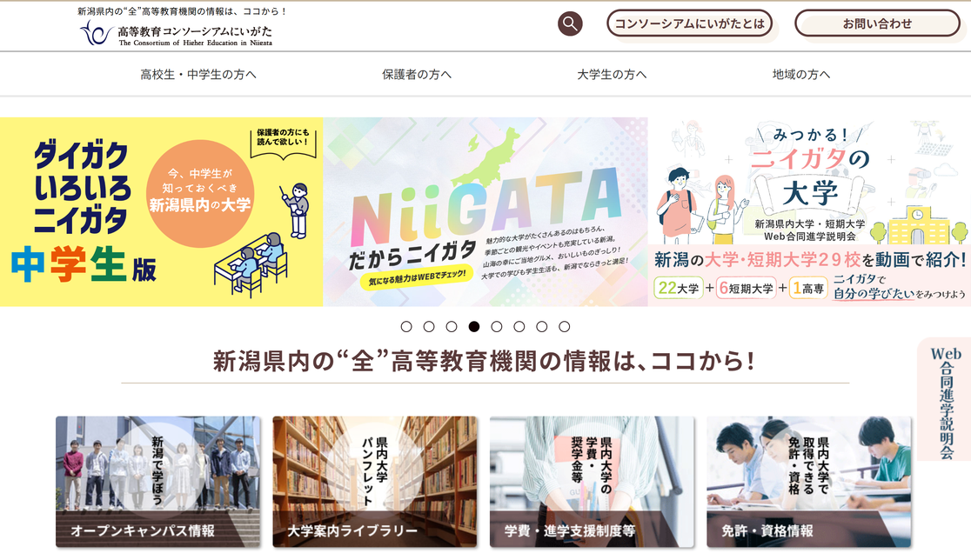Jump to the last carousel slide dot
This screenshot has height=560, width=971.
pos(564,327)
